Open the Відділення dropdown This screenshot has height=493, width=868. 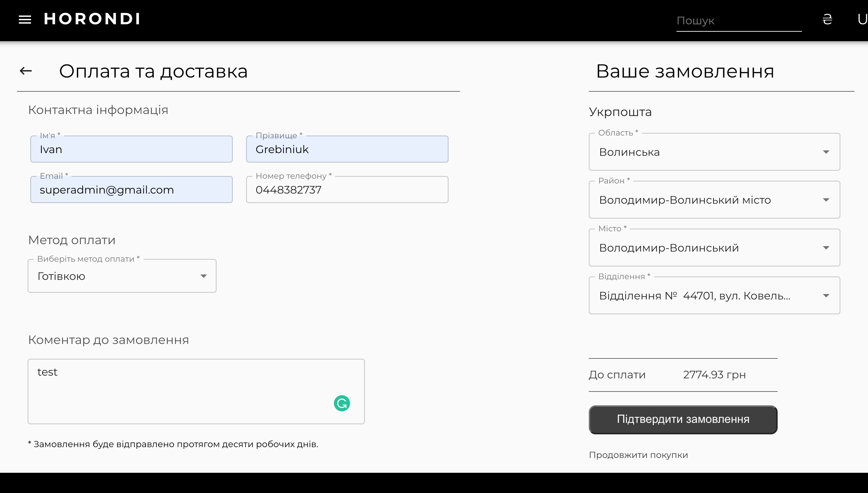pos(714,296)
